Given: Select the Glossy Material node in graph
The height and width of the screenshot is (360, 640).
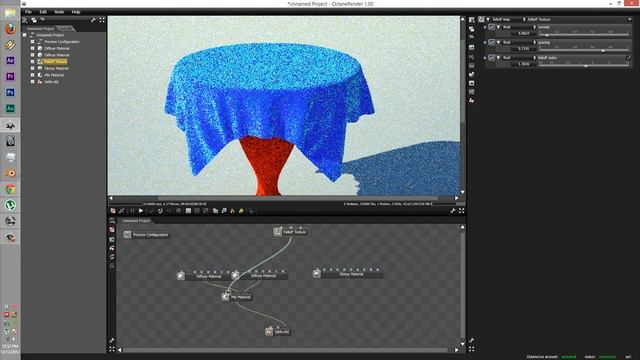Looking at the screenshot, I should [x=348, y=274].
